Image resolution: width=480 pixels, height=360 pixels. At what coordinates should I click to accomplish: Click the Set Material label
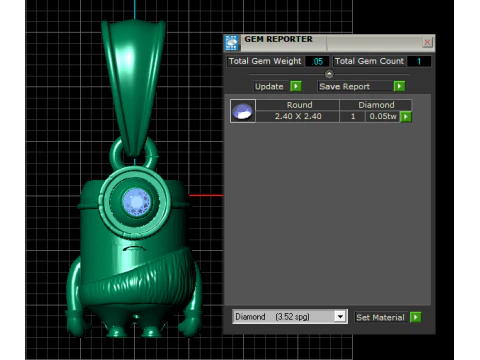[380, 317]
